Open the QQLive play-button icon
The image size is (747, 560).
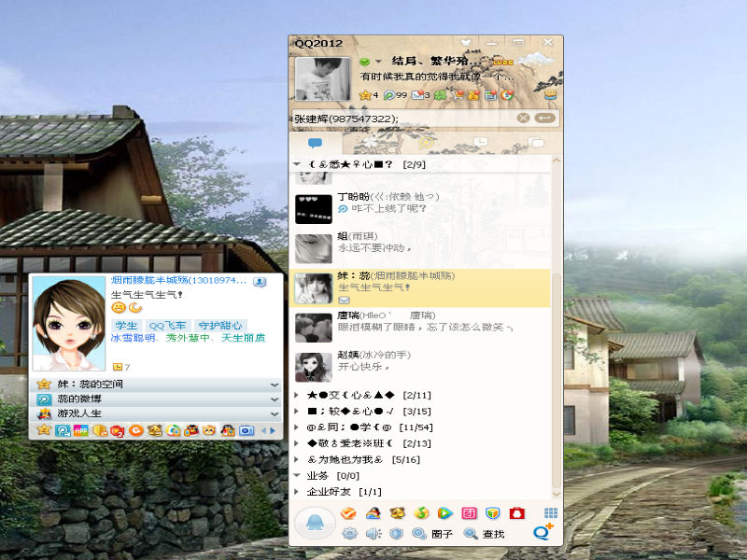coord(445,512)
